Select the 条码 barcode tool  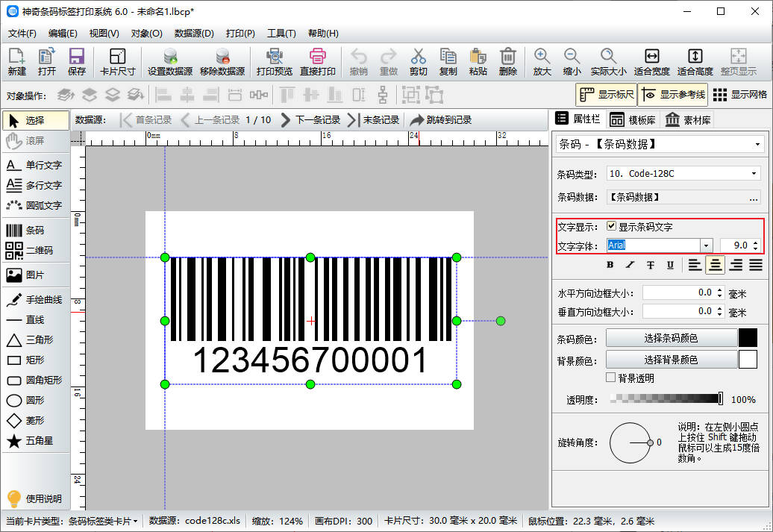point(35,231)
